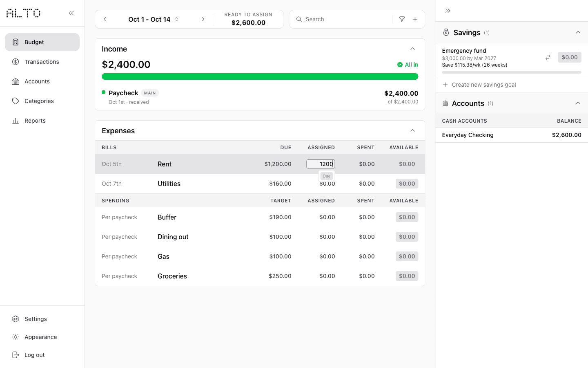588x368 pixels.
Task: Open the filter funnel icon
Action: point(402,19)
